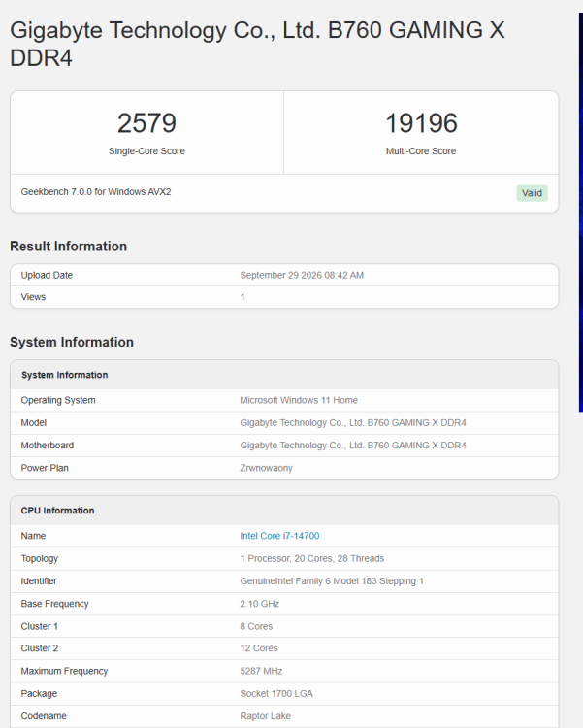This screenshot has height=728, width=583.
Task: Click the Cluster 1 label
Action: click(x=40, y=626)
